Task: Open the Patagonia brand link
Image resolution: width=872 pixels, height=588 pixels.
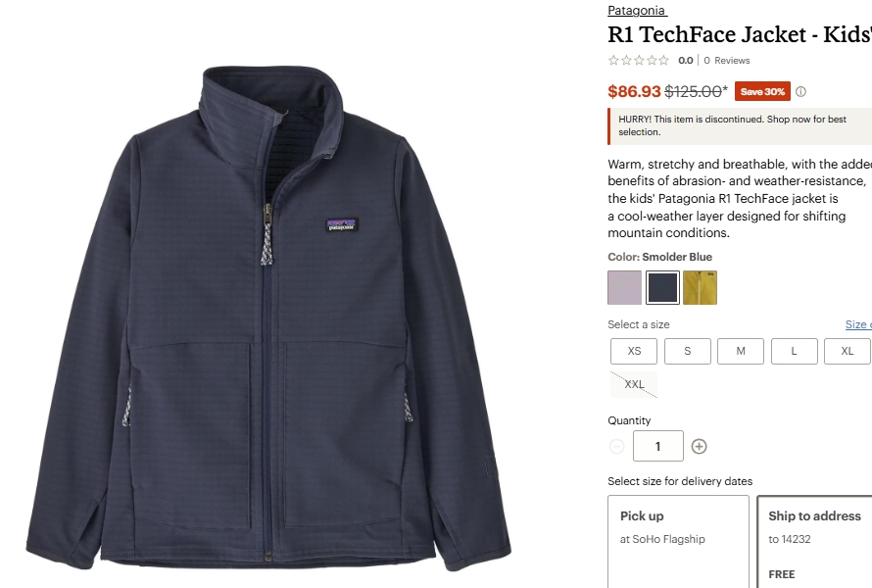Action: 636,10
